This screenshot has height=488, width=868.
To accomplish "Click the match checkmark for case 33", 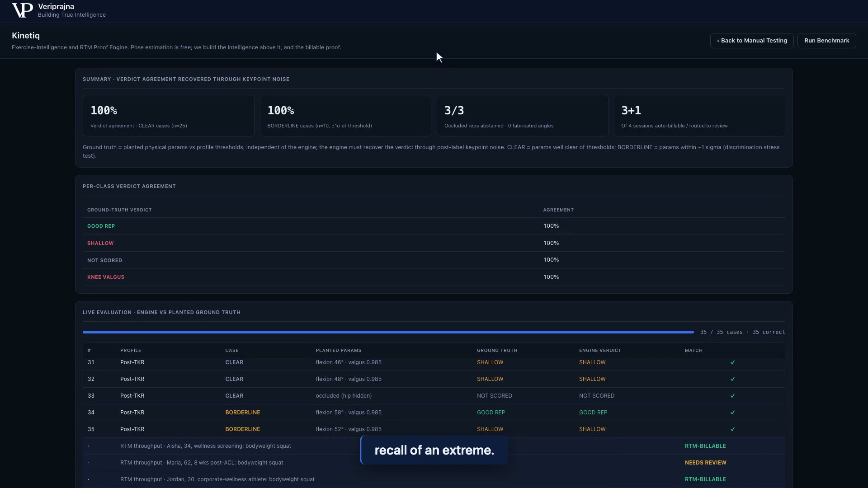I will tap(732, 396).
